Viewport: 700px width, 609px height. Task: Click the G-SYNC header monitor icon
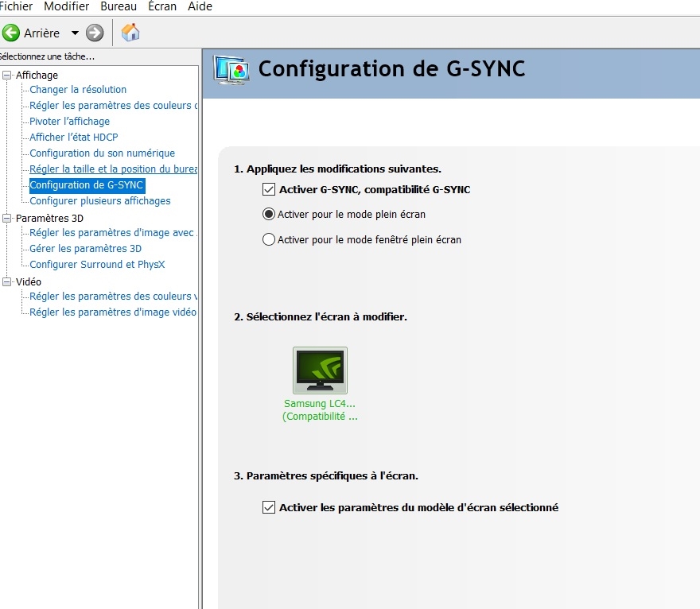point(231,70)
